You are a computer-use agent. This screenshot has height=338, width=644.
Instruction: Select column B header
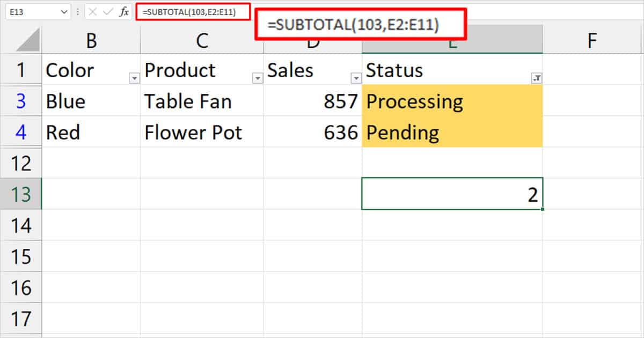[91, 40]
